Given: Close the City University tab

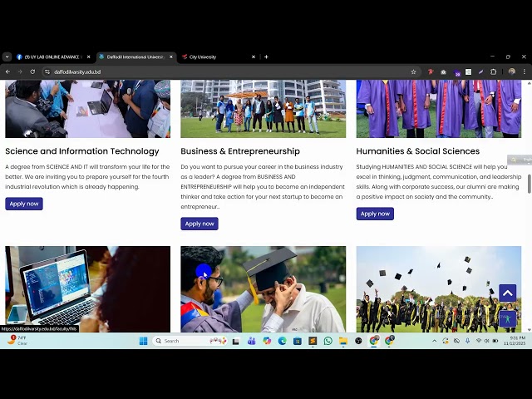Looking at the screenshot, I should click(x=253, y=57).
